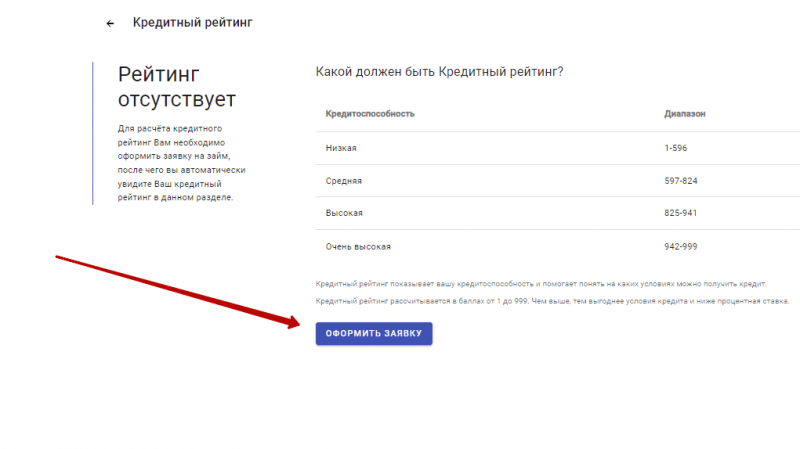Click the 825-941 range value
The width and height of the screenshot is (800, 449).
680,213
